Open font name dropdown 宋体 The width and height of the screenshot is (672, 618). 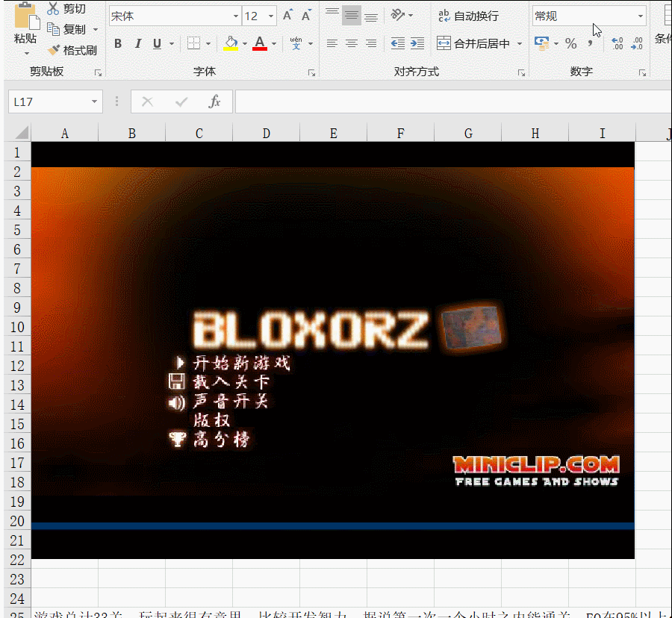click(x=236, y=16)
